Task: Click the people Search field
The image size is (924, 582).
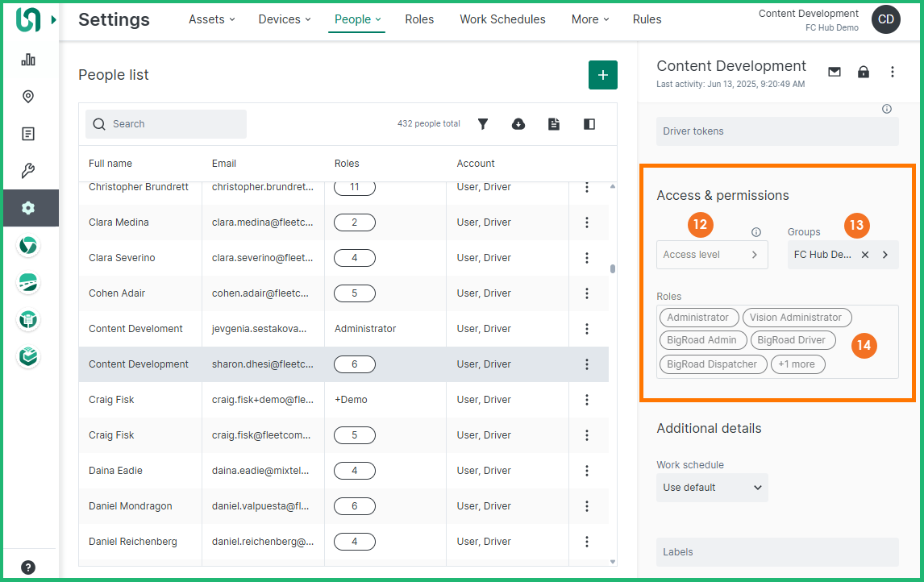Action: pos(166,124)
